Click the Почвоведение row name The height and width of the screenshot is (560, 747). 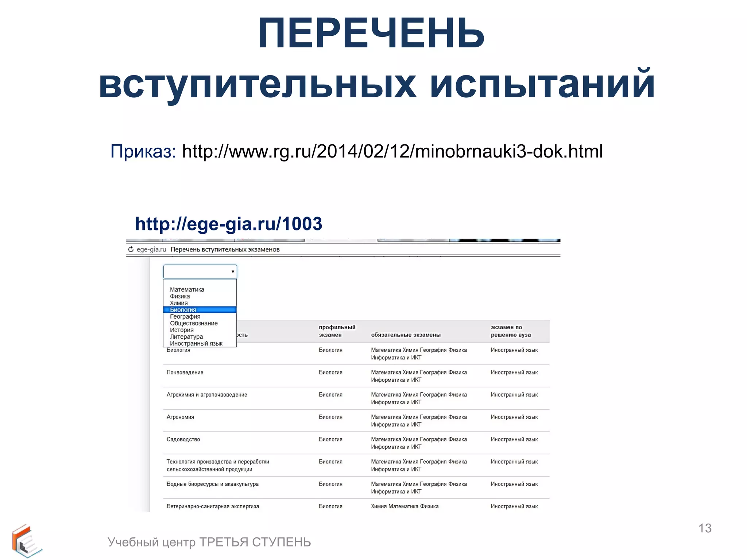(x=185, y=372)
